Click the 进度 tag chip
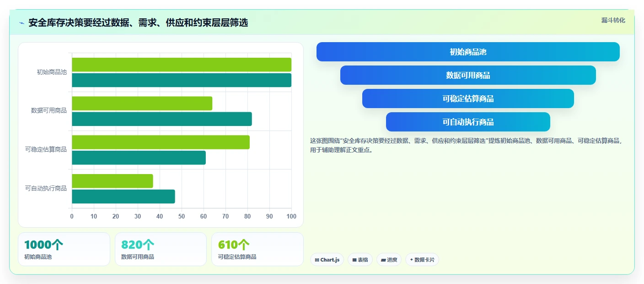The width and height of the screenshot is (644, 284). (389, 260)
